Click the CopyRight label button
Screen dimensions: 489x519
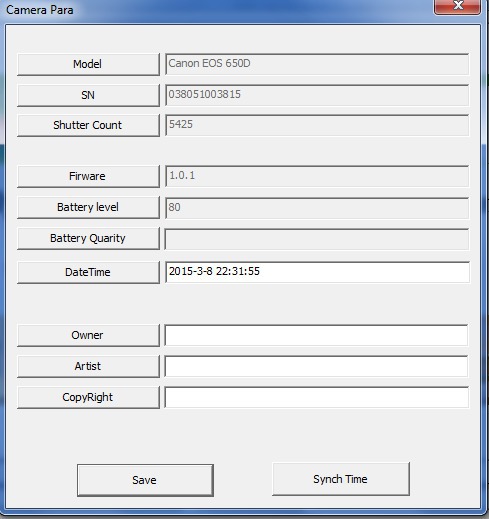point(88,397)
